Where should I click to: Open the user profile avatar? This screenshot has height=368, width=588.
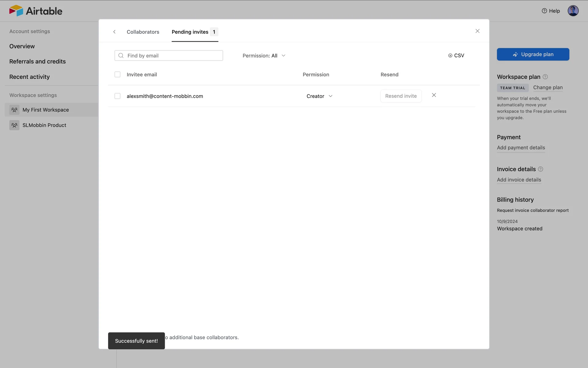(x=573, y=11)
